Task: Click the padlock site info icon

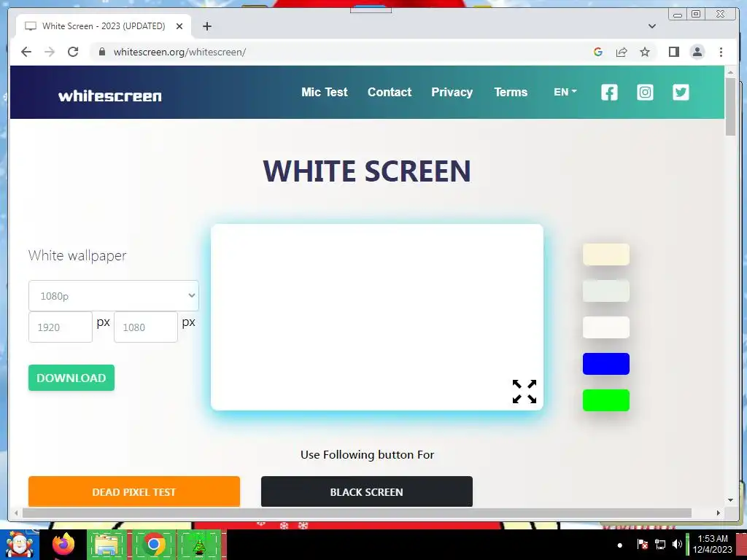Action: [101, 52]
